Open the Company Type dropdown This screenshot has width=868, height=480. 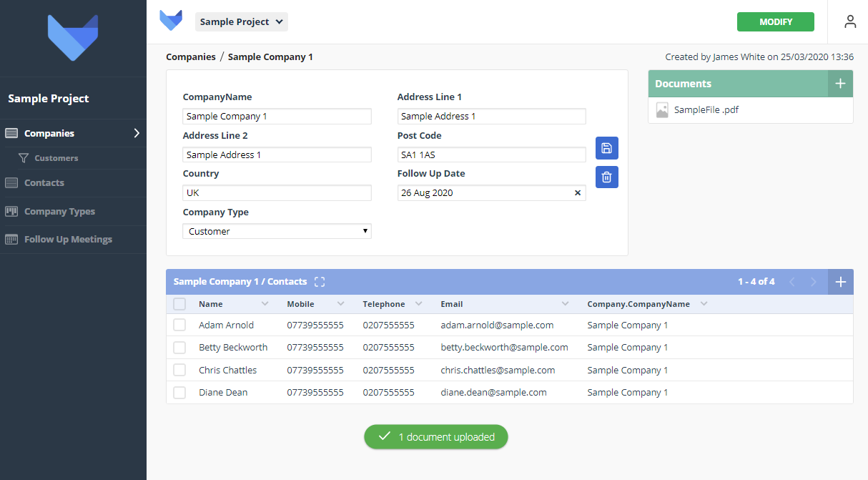[277, 231]
